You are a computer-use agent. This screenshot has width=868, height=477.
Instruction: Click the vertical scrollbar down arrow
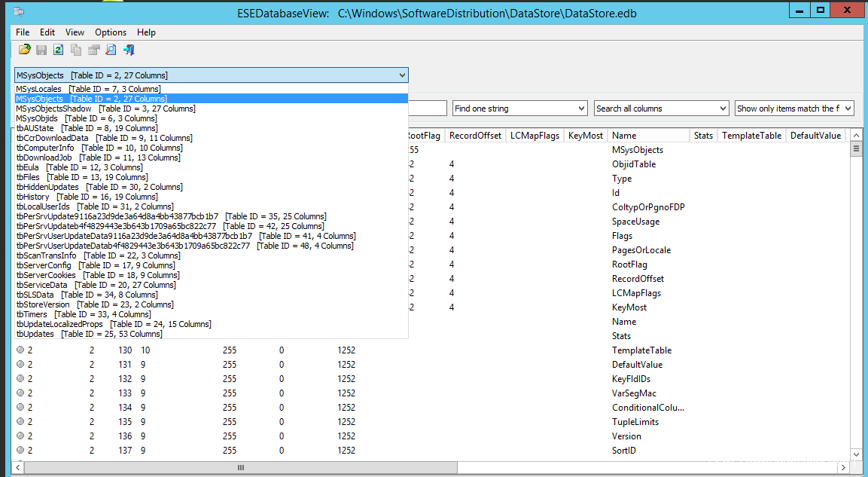856,454
